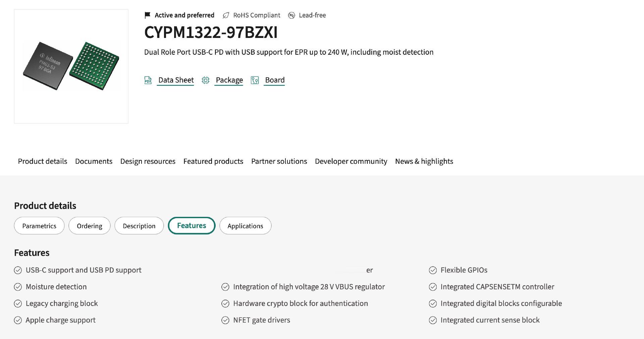Open the Package link
Image resolution: width=644 pixels, height=339 pixels.
pos(229,80)
